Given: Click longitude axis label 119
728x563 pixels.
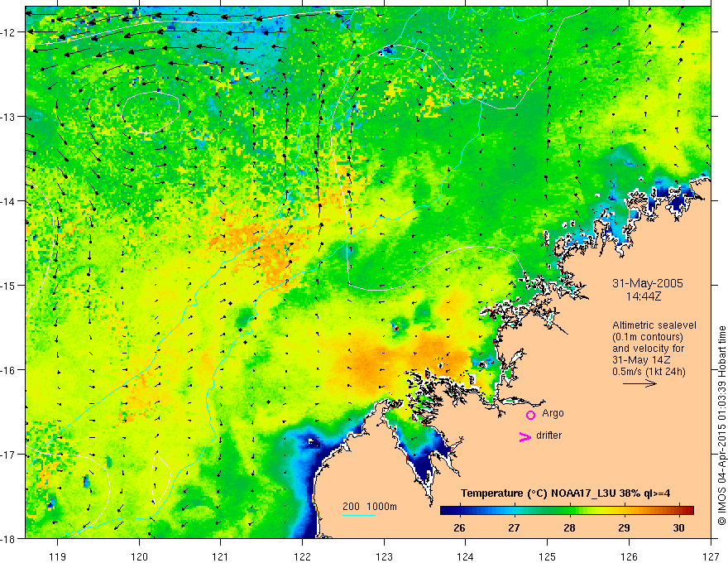Looking at the screenshot, I should (x=58, y=556).
